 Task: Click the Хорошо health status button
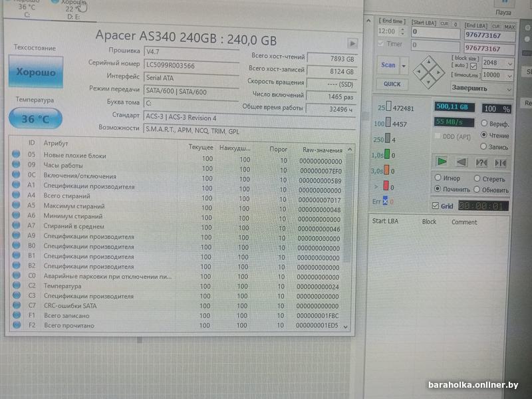coord(36,72)
